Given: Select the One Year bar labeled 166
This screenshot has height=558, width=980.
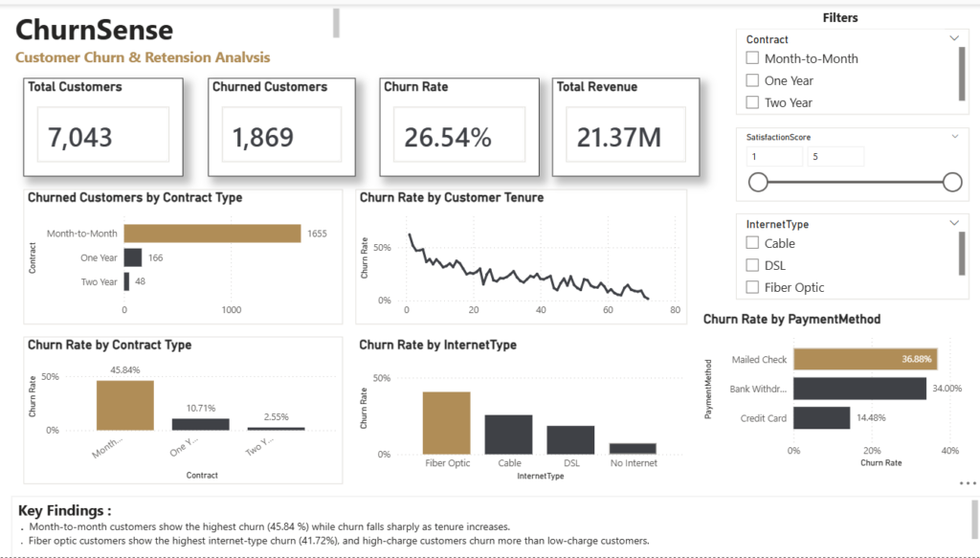Looking at the screenshot, I should 132,257.
